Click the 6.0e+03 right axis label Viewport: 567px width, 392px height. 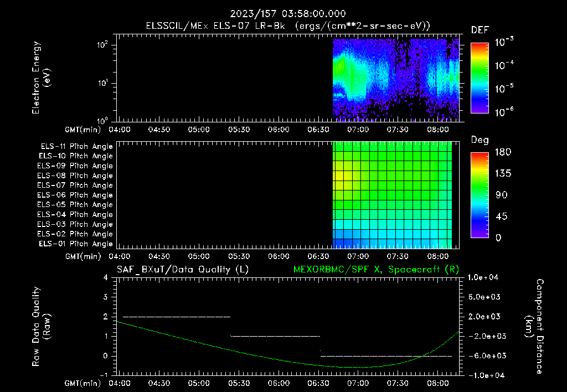click(x=484, y=297)
